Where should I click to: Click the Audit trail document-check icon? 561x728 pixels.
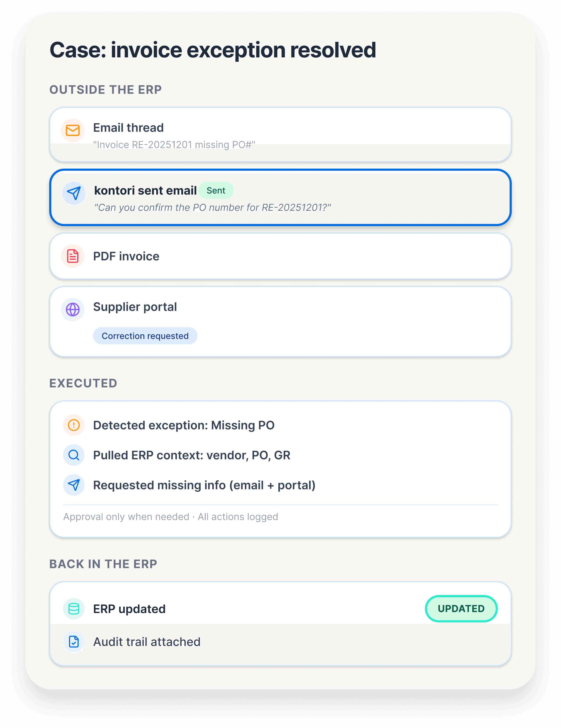click(74, 642)
